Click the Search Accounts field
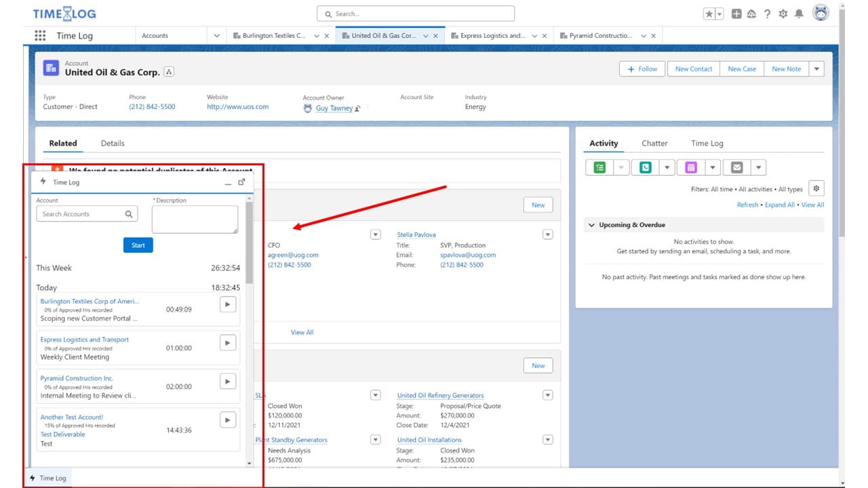 [87, 214]
